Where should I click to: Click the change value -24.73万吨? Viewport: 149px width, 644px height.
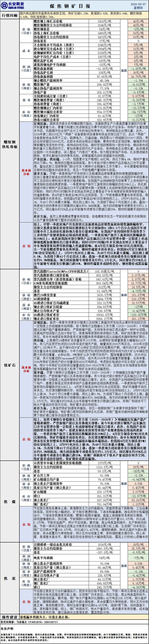138,112
